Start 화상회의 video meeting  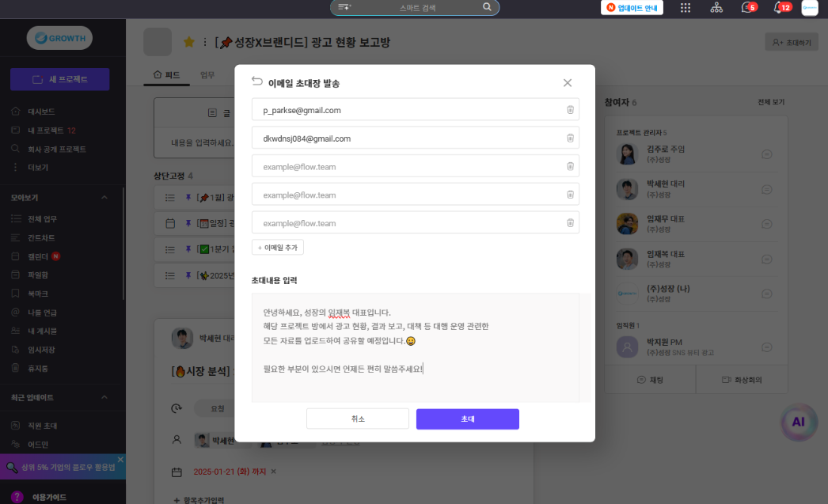point(742,380)
